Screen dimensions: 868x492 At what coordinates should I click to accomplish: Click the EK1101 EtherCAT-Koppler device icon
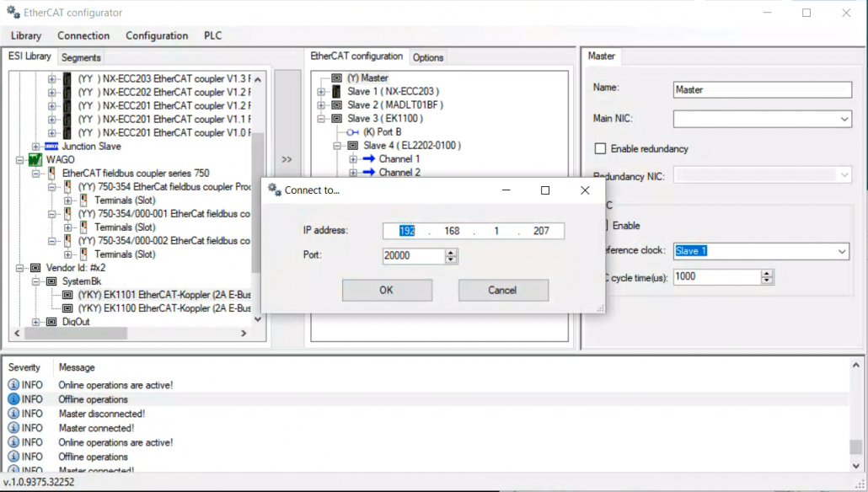tap(67, 295)
